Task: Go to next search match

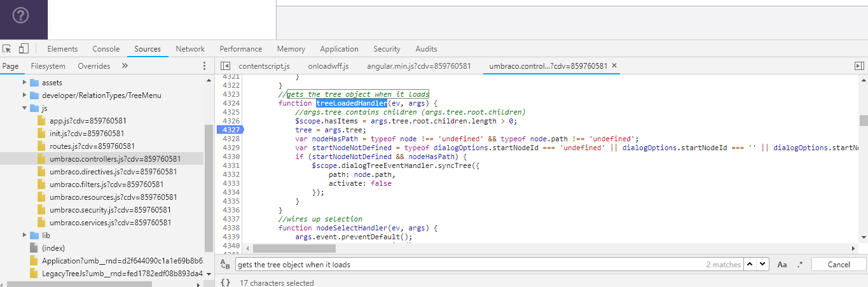Action: click(763, 265)
